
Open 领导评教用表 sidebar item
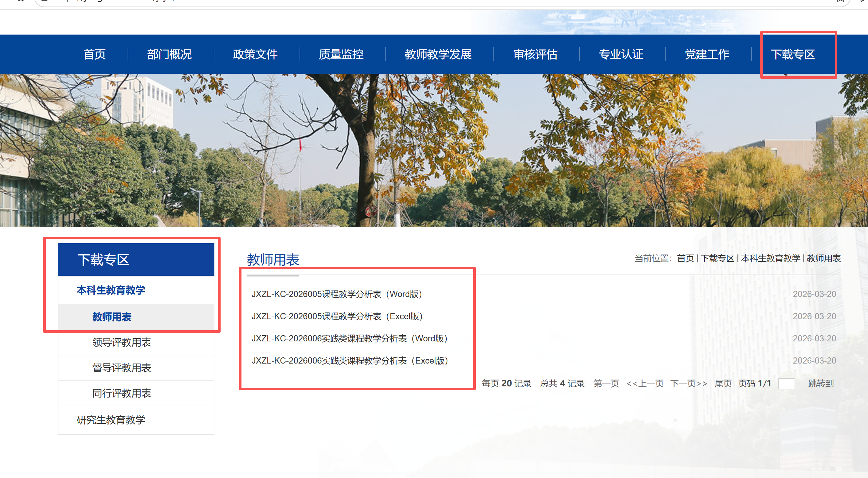pos(122,342)
